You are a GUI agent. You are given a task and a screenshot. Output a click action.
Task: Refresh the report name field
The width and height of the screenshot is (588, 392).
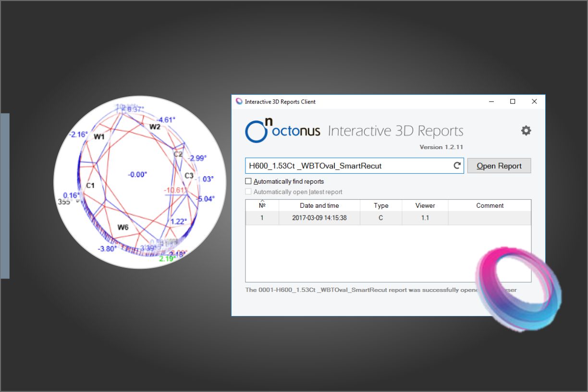point(457,165)
